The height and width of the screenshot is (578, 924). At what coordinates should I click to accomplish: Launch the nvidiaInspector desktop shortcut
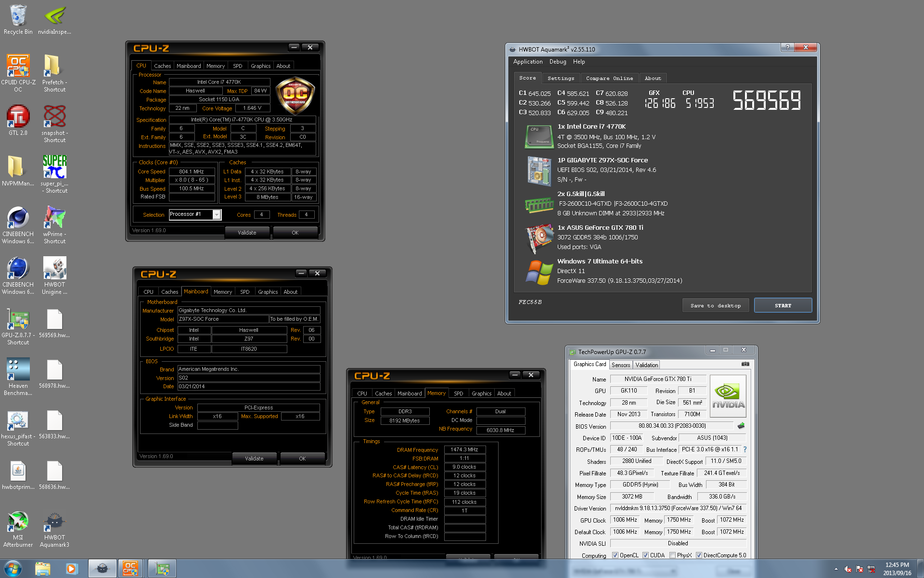(54, 20)
